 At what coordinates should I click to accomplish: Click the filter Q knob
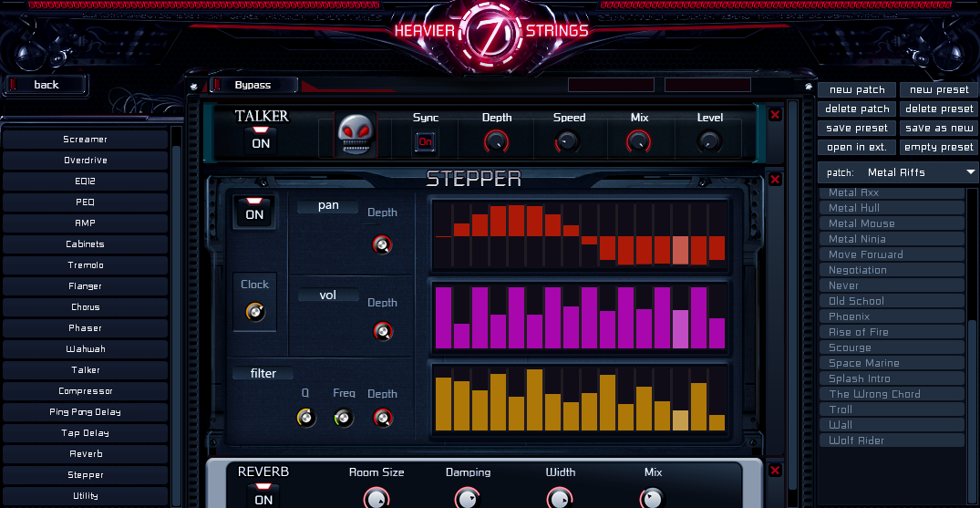[x=306, y=418]
